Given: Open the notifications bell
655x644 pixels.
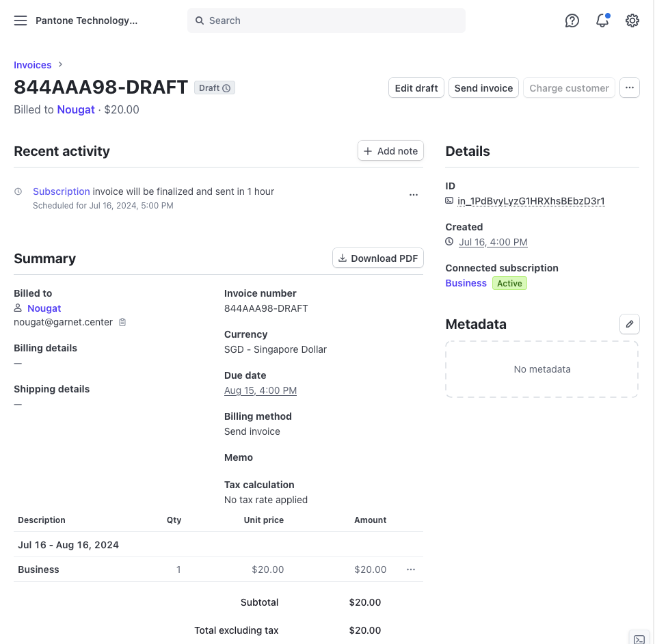Looking at the screenshot, I should click(601, 21).
